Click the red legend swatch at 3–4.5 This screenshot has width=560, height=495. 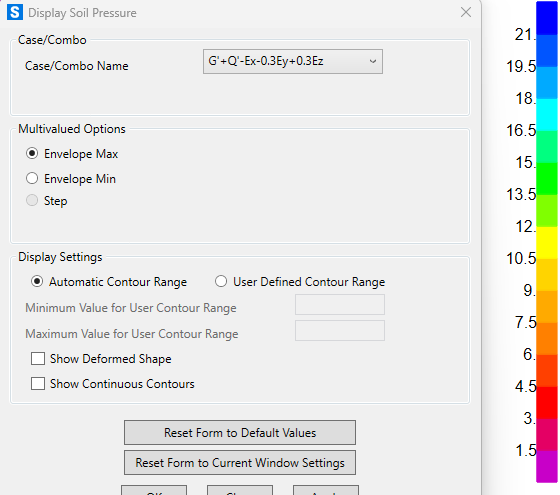pos(547,403)
